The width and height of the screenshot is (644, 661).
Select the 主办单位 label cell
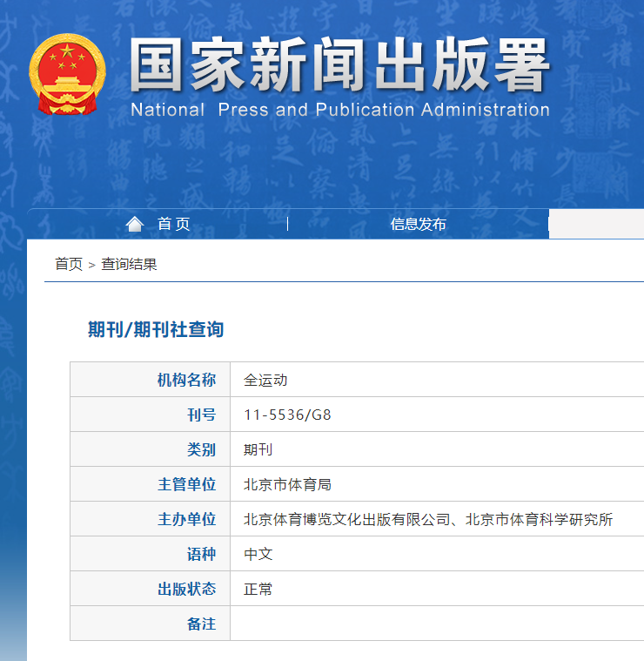point(151,519)
